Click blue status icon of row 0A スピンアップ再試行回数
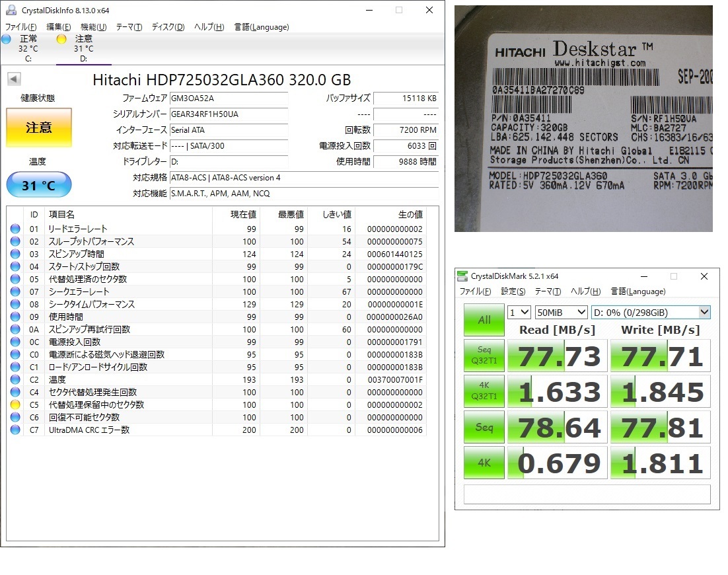 tap(15, 329)
